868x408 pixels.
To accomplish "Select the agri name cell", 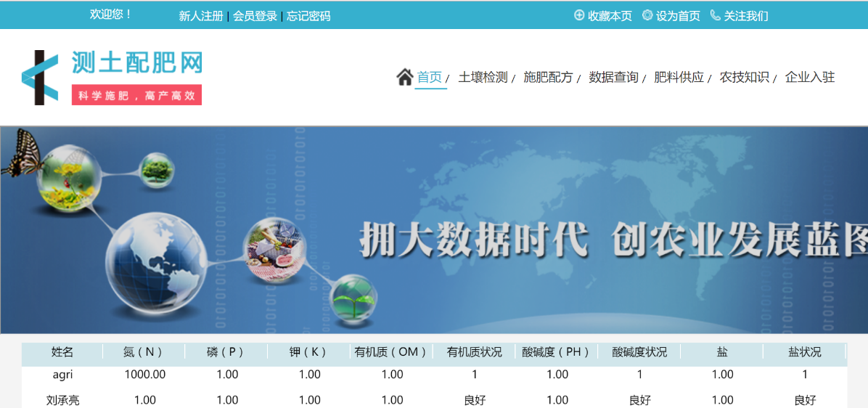I will click(62, 375).
